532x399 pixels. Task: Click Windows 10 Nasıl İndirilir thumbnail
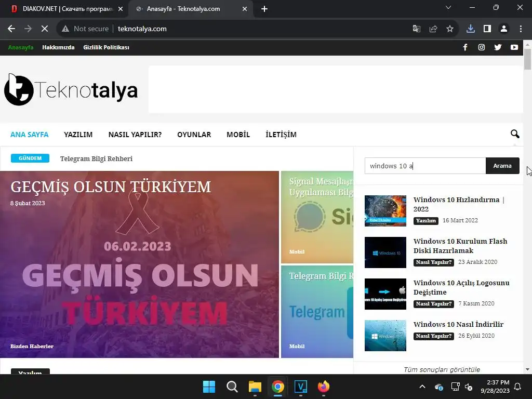[385, 336]
